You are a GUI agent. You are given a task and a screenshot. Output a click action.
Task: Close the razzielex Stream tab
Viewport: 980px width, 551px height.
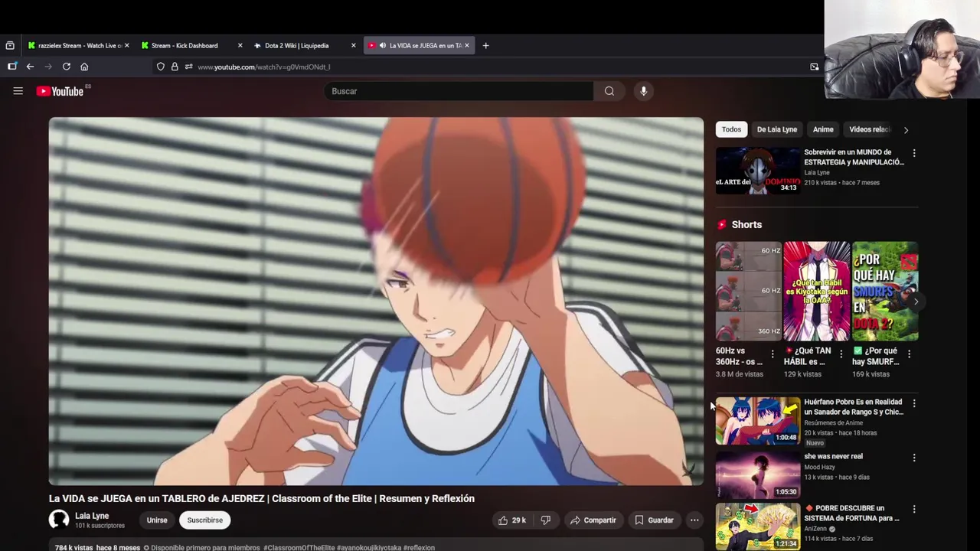(x=126, y=45)
